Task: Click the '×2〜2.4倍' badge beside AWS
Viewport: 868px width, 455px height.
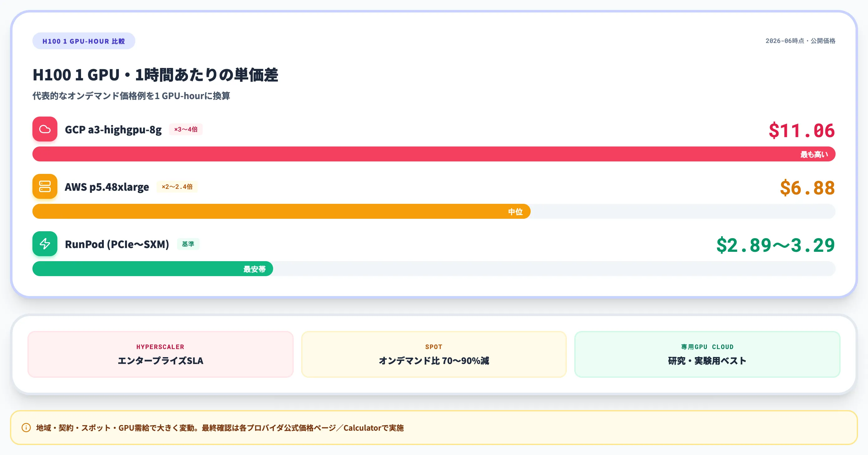Action: (177, 187)
